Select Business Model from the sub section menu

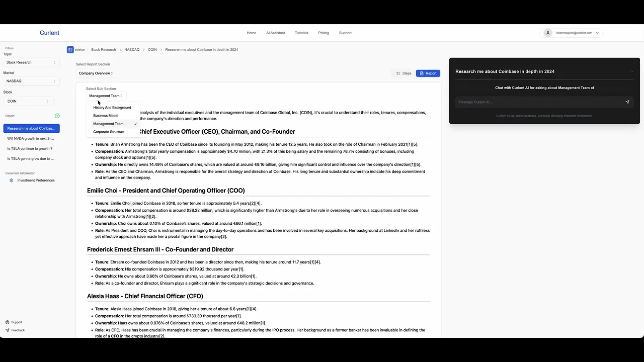[x=106, y=115]
